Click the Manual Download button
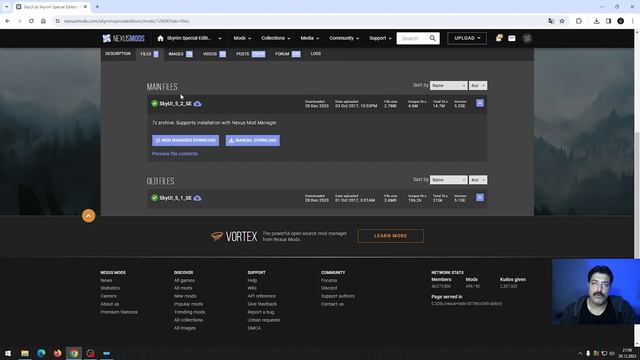 pos(253,140)
